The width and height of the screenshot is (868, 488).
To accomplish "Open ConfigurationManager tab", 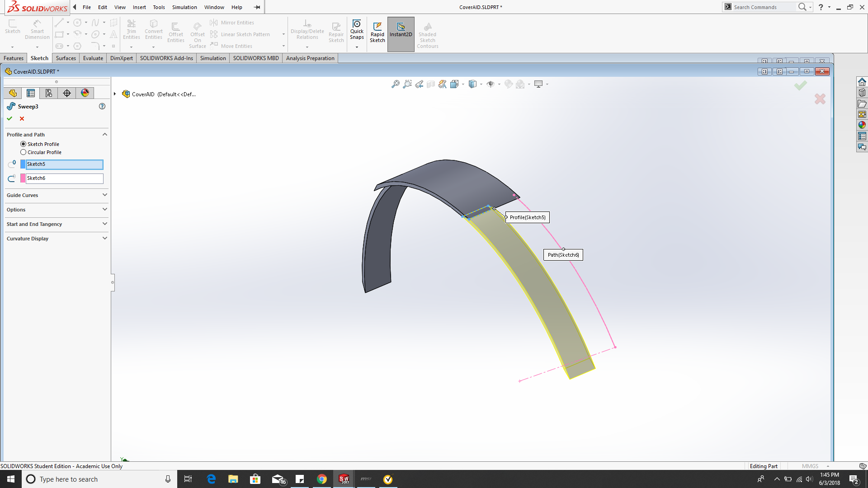I will 49,93.
